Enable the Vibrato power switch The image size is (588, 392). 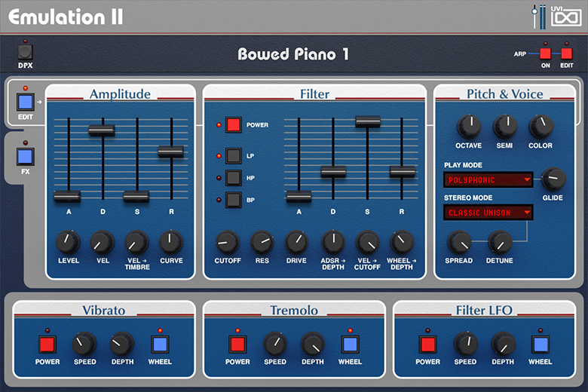pos(47,345)
